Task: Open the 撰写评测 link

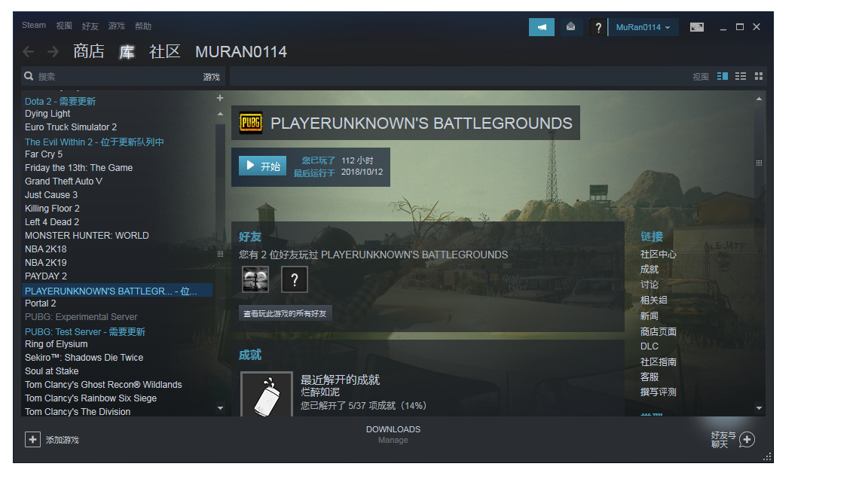Action: 659,392
